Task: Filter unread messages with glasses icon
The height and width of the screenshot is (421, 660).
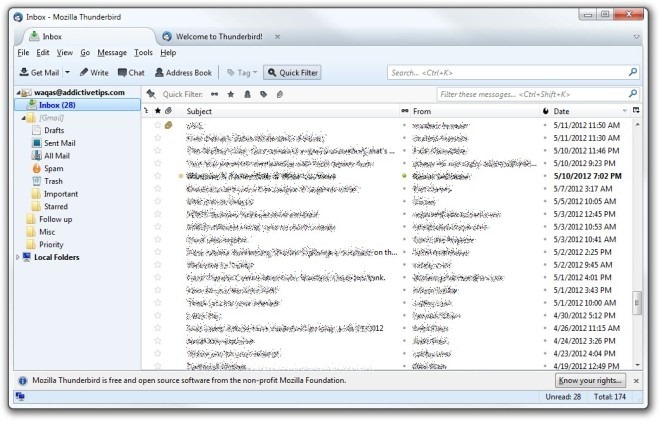Action: (215, 94)
